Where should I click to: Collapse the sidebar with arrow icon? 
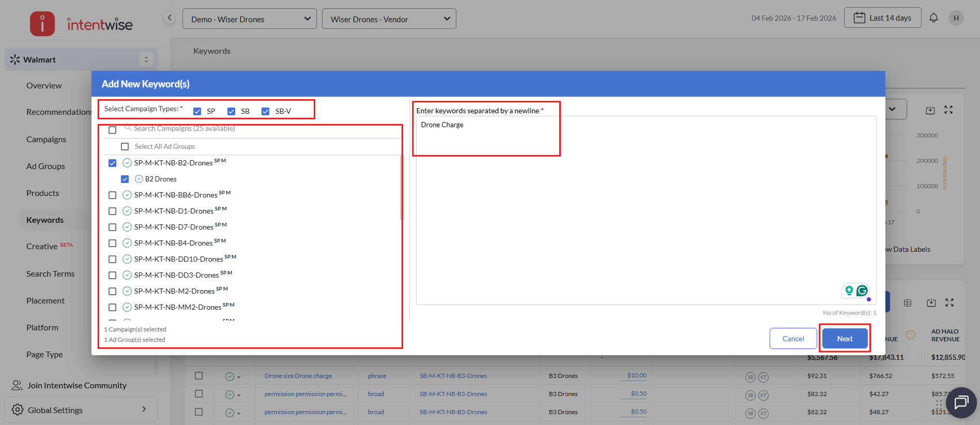tap(169, 18)
